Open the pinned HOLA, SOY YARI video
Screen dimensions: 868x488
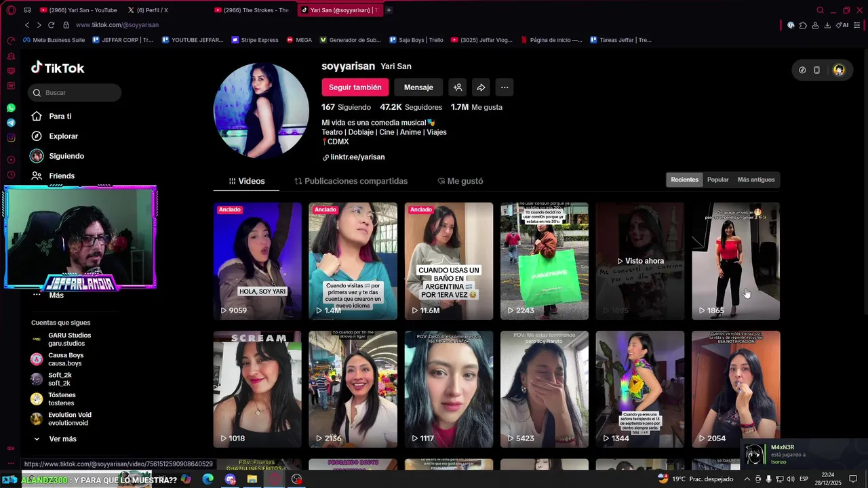tap(258, 261)
